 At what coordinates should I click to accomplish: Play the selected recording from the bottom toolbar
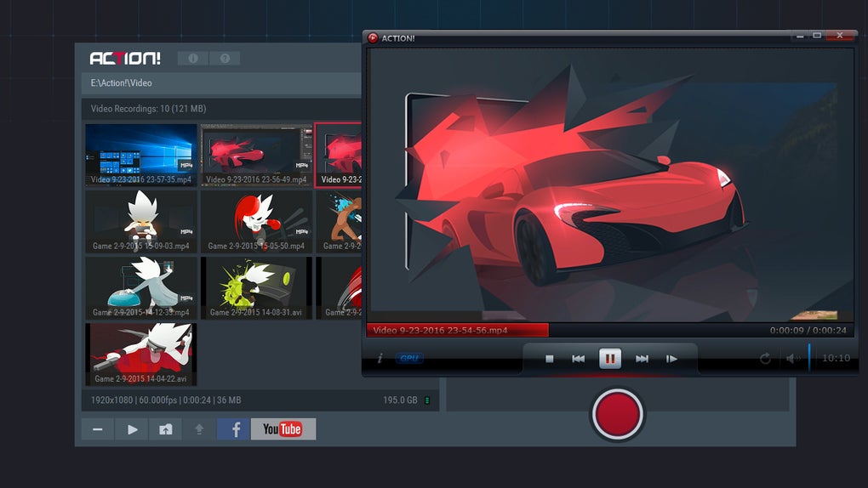pyautogui.click(x=132, y=429)
